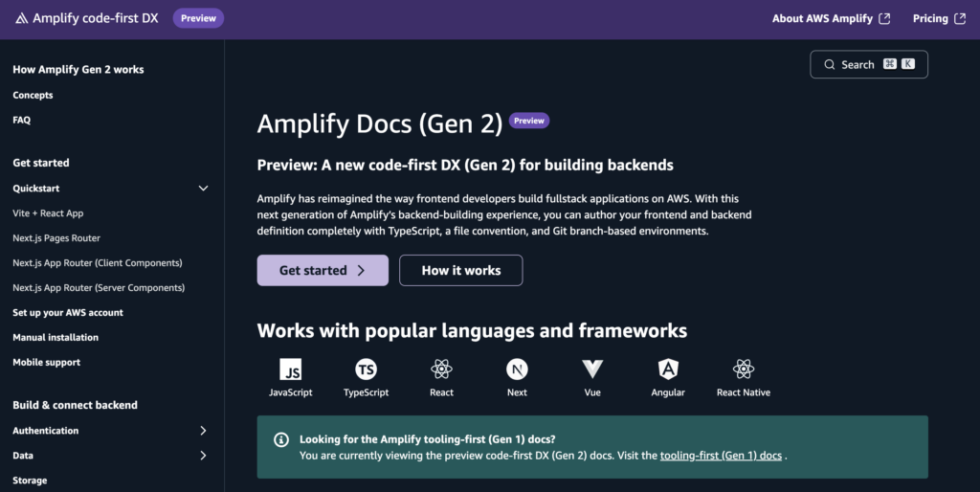The image size is (980, 492).
Task: Click the info icon in the Gen 1 banner
Action: [x=281, y=439]
